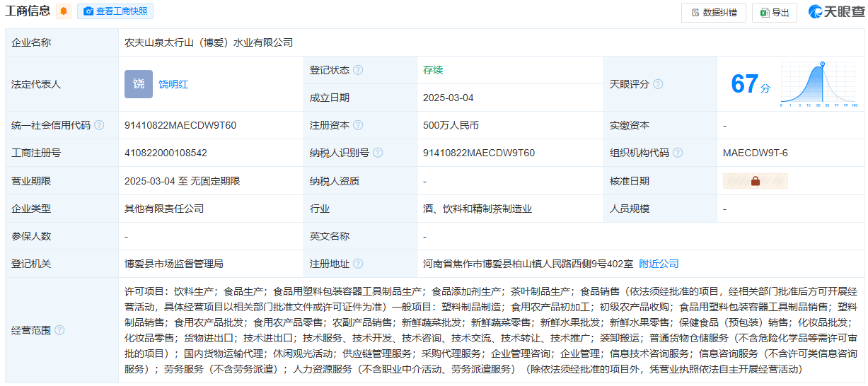The height and width of the screenshot is (386, 868).
Task: Click help icon beside 注册资本
Action: [x=359, y=125]
